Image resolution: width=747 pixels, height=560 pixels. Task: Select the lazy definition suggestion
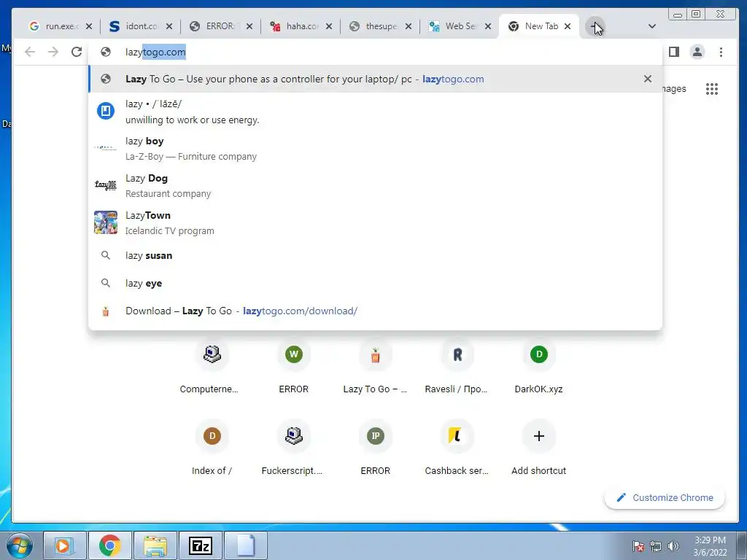376,112
